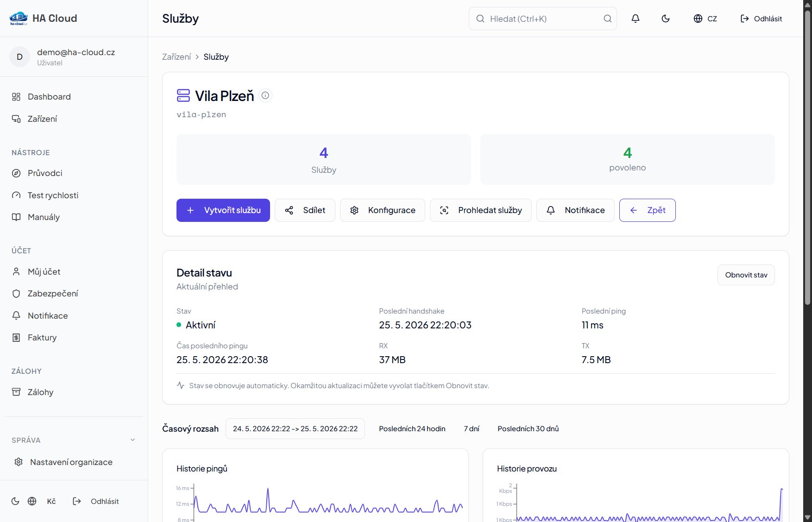
Task: Open notifications bell in top bar
Action: point(636,19)
